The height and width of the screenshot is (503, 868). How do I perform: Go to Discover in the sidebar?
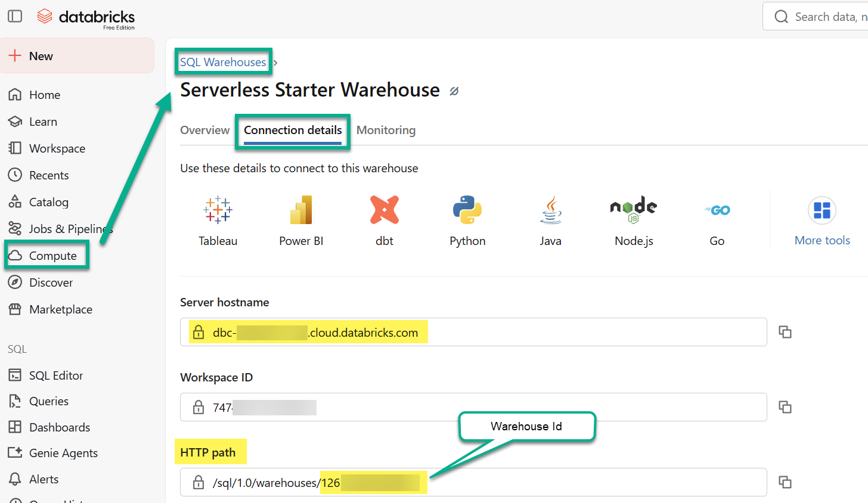pyautogui.click(x=51, y=282)
